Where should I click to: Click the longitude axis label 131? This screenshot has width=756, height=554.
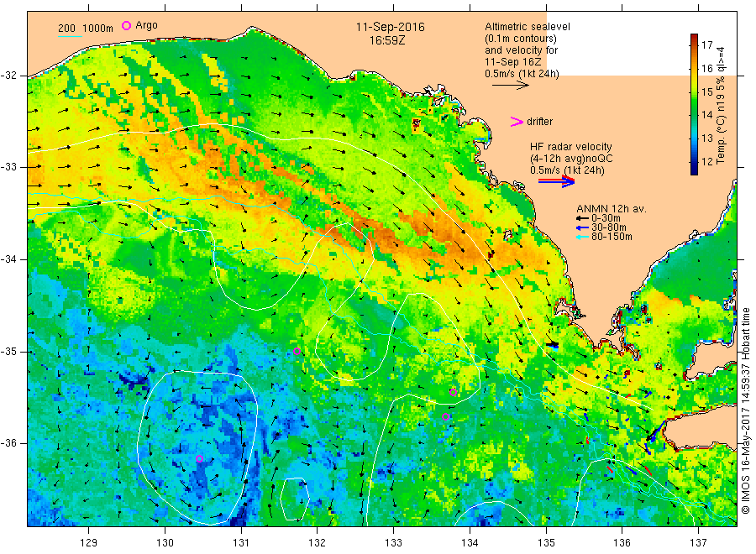(241, 543)
